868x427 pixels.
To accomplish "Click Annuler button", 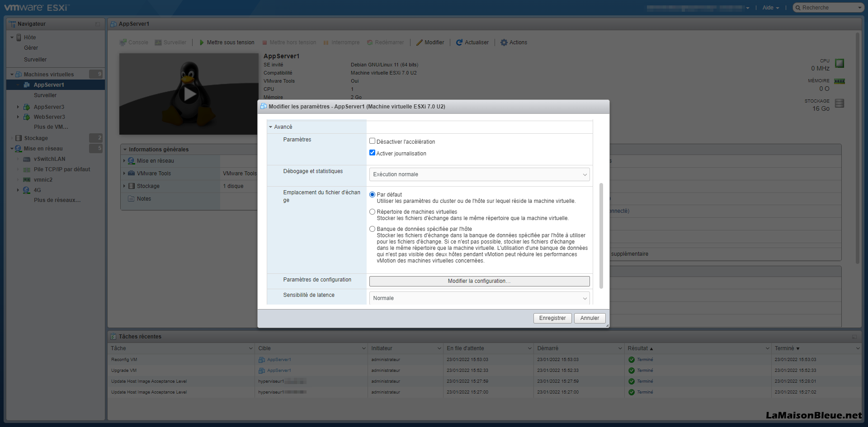I will (x=590, y=318).
